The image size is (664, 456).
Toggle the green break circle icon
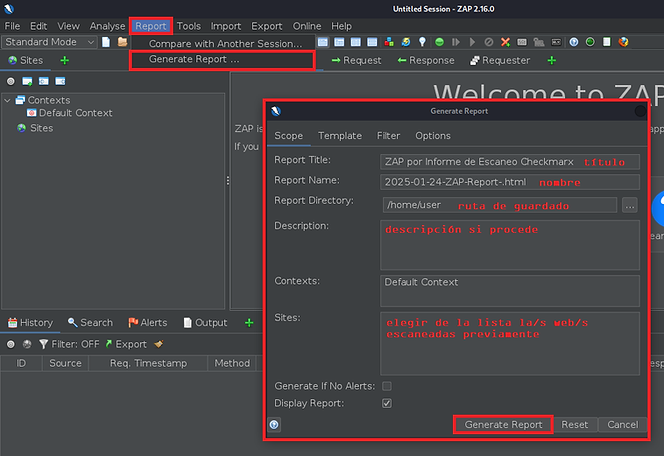coord(439,42)
